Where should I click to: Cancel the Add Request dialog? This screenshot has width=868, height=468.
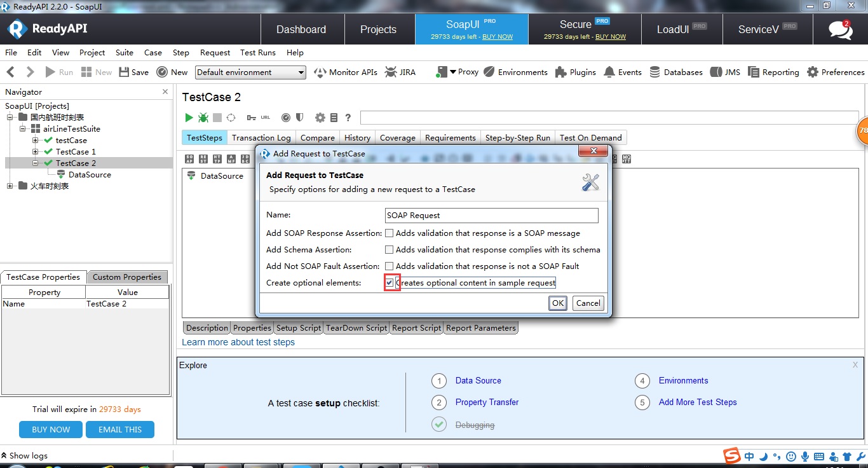pyautogui.click(x=588, y=303)
